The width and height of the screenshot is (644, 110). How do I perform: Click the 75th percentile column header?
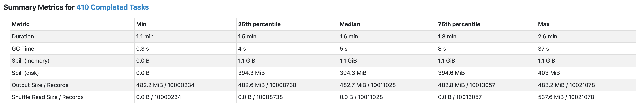(459, 24)
